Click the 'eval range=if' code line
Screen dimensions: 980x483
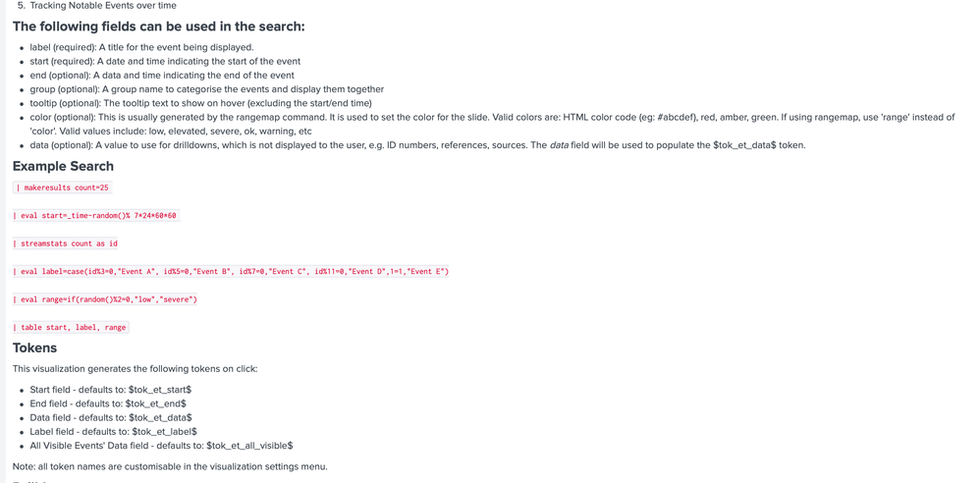point(106,299)
